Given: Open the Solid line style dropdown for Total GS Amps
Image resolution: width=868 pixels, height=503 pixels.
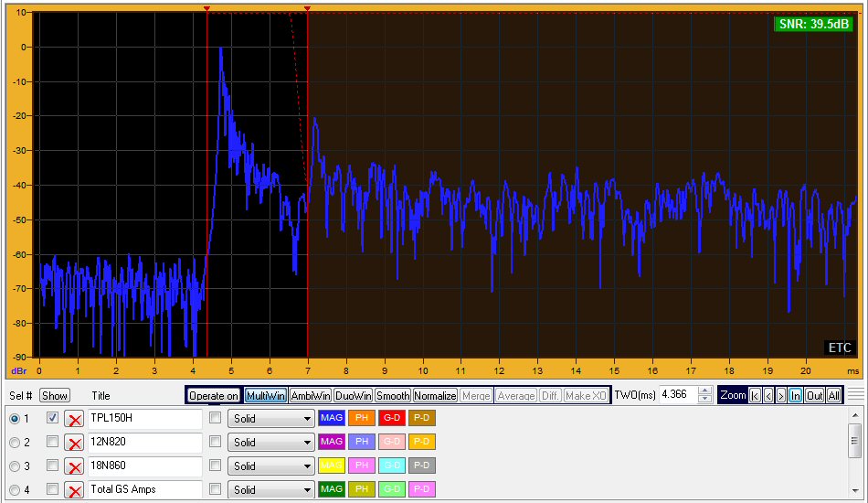Looking at the screenshot, I should click(x=271, y=490).
